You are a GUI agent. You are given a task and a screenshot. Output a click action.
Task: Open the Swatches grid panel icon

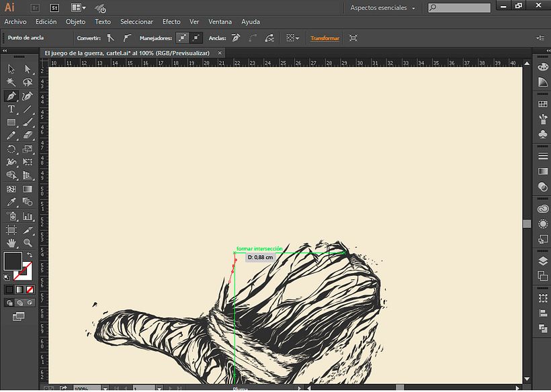pos(543,104)
